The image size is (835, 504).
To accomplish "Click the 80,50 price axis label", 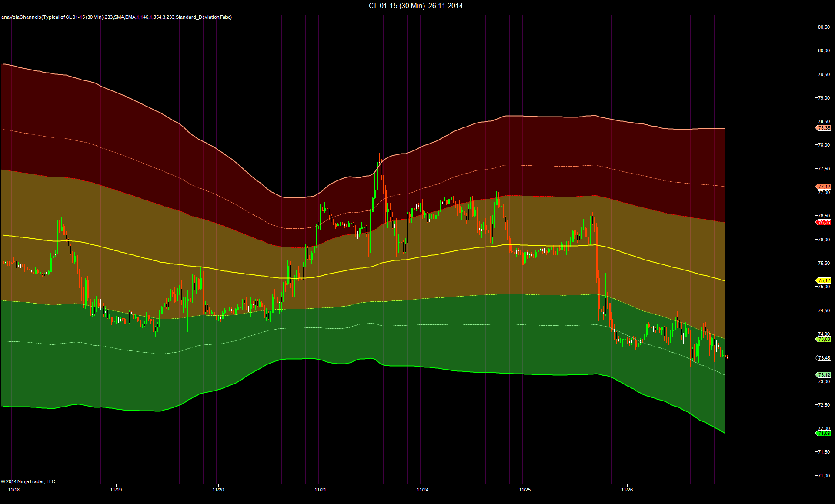I will (824, 27).
